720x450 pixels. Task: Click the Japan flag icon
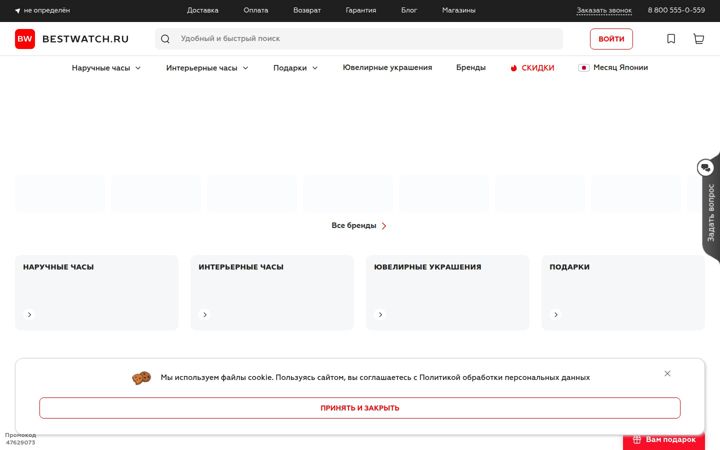coord(584,68)
